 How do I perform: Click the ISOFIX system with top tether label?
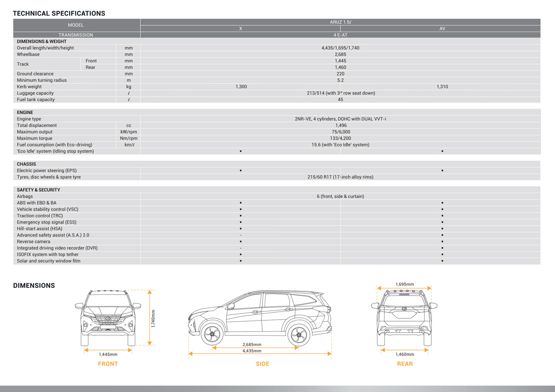click(x=48, y=255)
